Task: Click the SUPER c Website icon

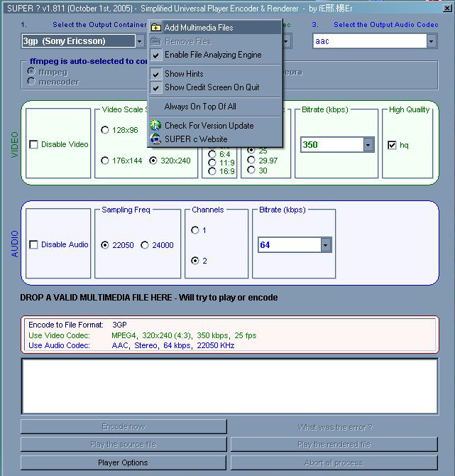Action: pyautogui.click(x=156, y=139)
